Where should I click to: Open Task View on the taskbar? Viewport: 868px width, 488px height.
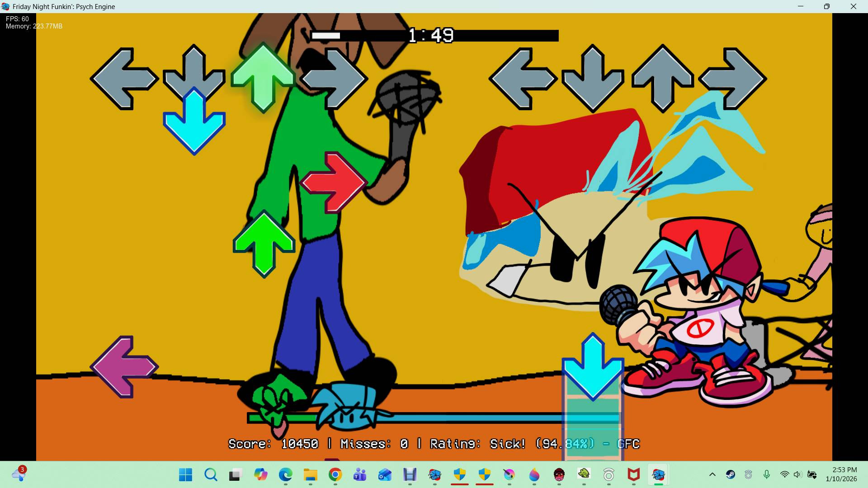point(236,475)
